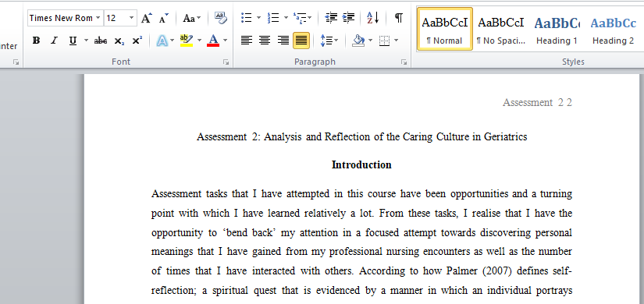Viewport: 644px width, 304px height.
Task: Click the Multilevel List icon
Action: point(303,18)
